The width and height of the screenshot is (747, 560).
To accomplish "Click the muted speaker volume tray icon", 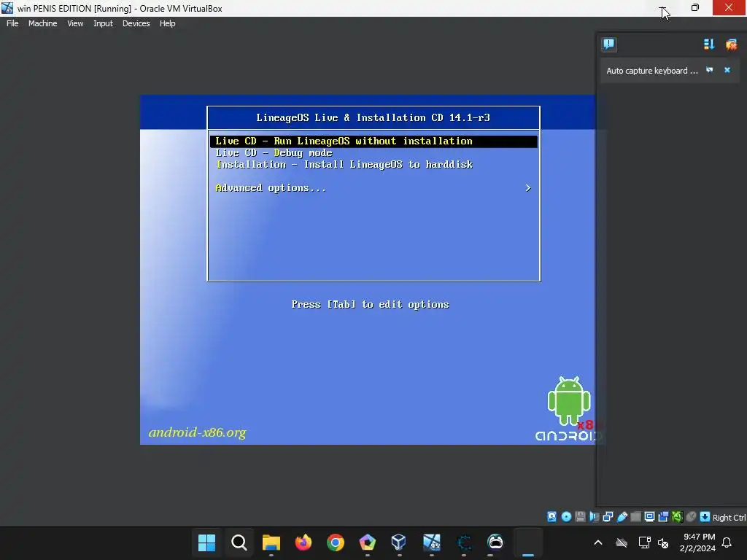I will point(663,542).
